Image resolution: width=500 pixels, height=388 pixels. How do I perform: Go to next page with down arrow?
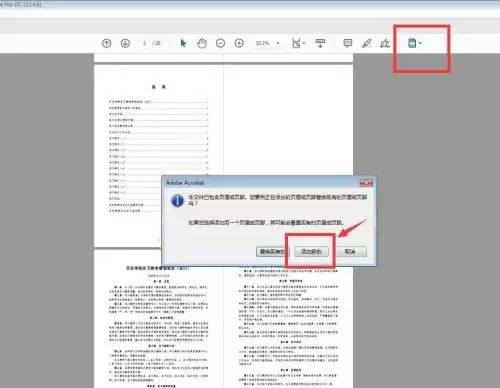click(x=125, y=43)
